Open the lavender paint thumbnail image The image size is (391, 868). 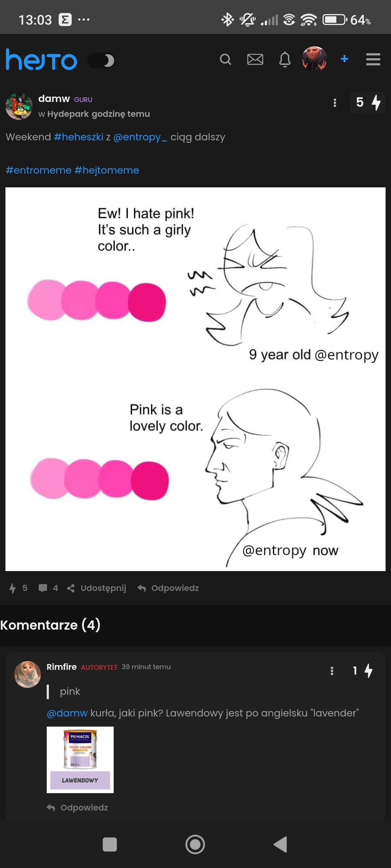click(x=80, y=760)
